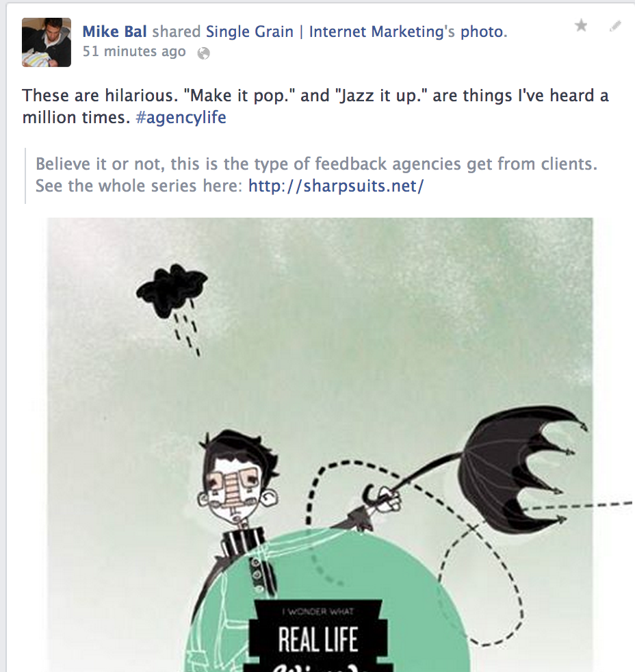
Task: Click the globe public privacy icon
Action: click(203, 53)
